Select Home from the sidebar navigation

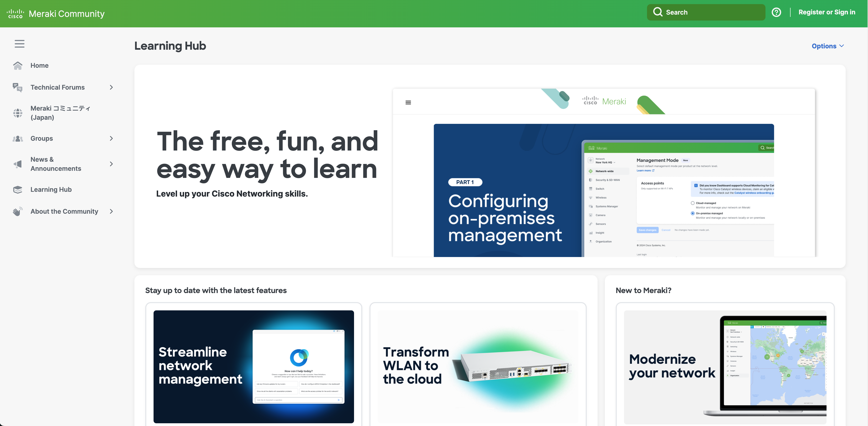click(x=39, y=65)
